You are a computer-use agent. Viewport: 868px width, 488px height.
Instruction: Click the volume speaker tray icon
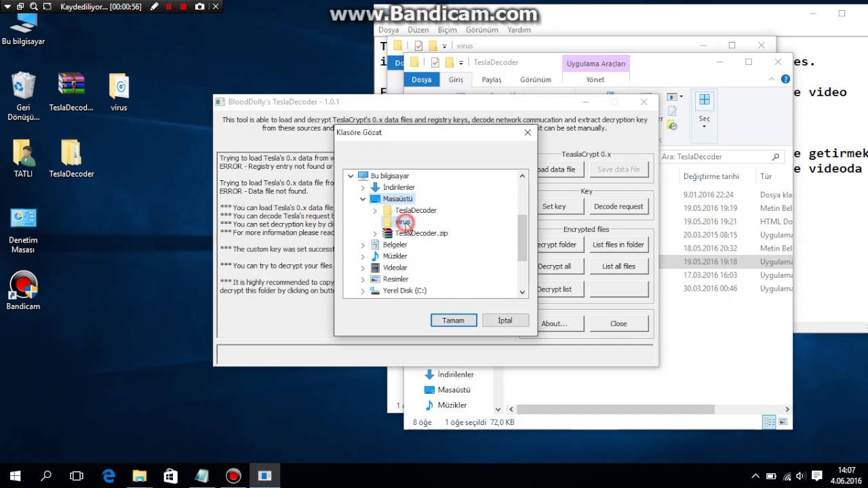[801, 476]
